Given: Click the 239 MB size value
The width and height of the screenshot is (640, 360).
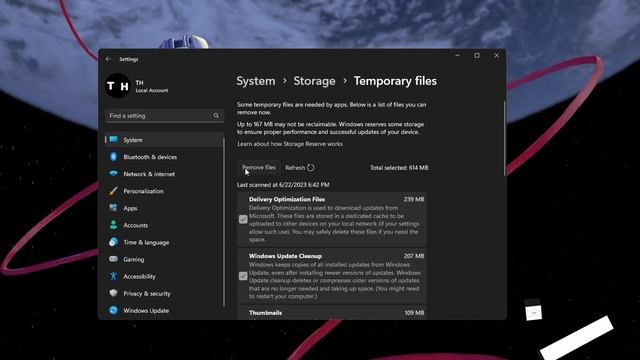Looking at the screenshot, I should point(414,199).
